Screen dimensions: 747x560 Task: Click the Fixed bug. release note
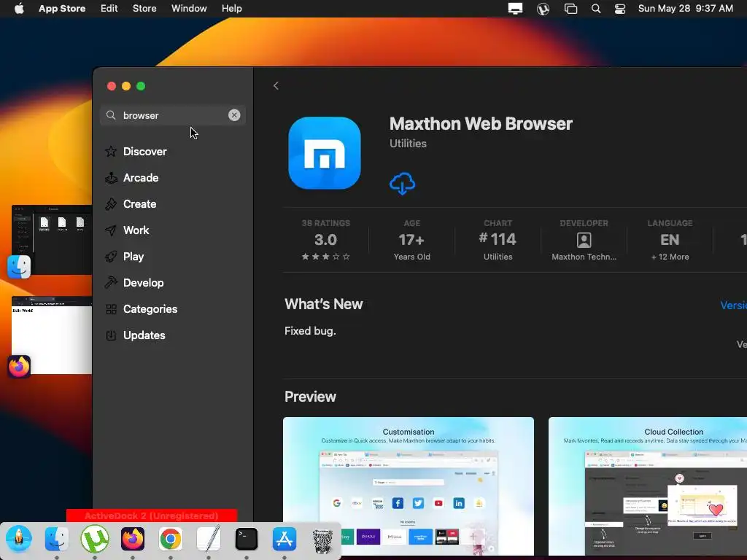click(310, 331)
